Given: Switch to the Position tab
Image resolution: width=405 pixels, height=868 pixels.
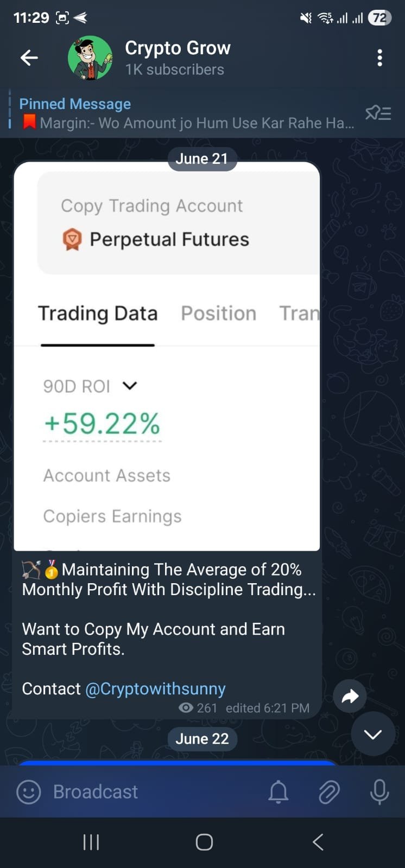Looking at the screenshot, I should tap(218, 314).
